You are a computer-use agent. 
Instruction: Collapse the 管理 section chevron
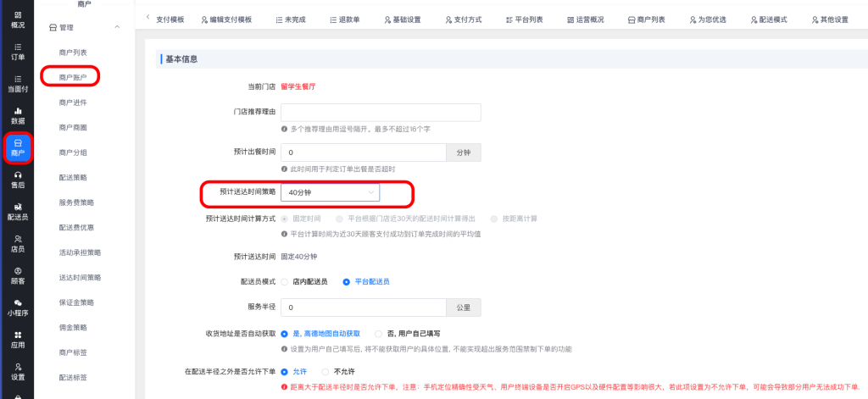pyautogui.click(x=117, y=28)
